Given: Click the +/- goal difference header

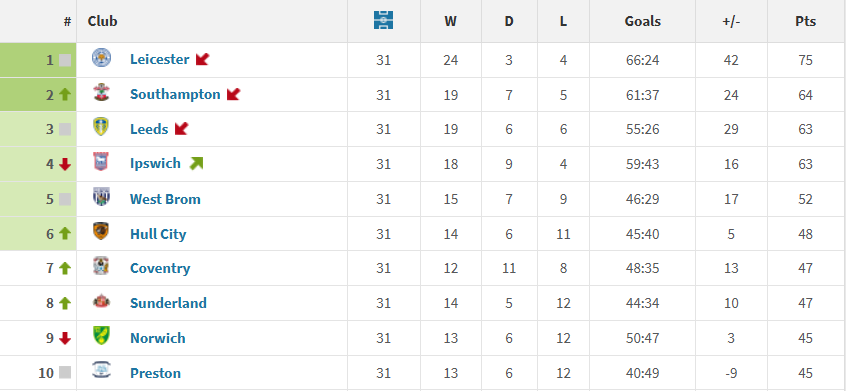Looking at the screenshot, I should [731, 21].
